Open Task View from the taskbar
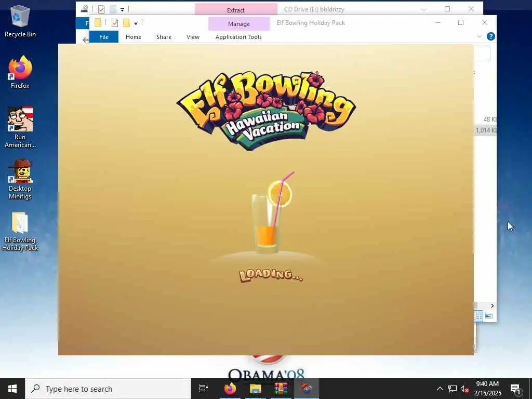 tap(203, 389)
